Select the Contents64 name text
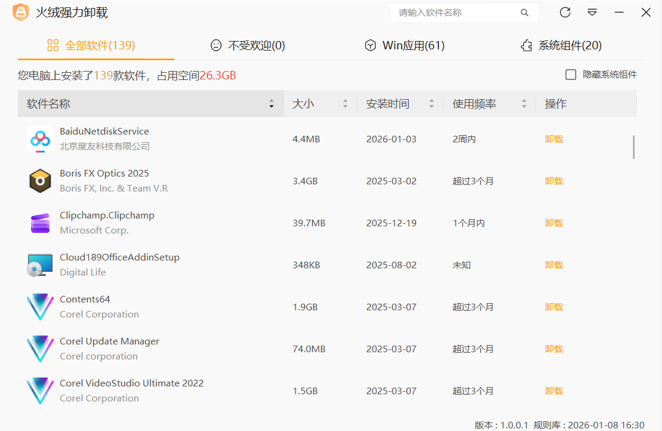Viewport: 662px width, 431px height. [x=85, y=299]
